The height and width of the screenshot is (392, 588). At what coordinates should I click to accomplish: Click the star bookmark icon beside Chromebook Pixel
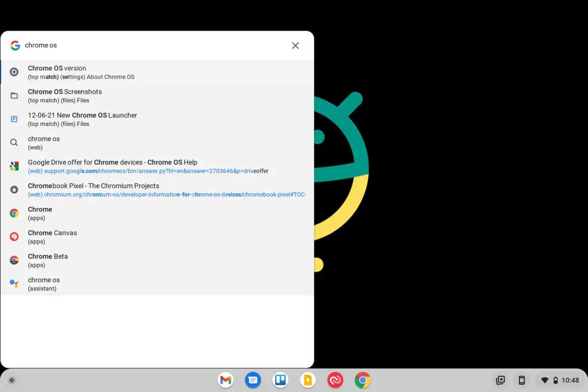tap(14, 190)
